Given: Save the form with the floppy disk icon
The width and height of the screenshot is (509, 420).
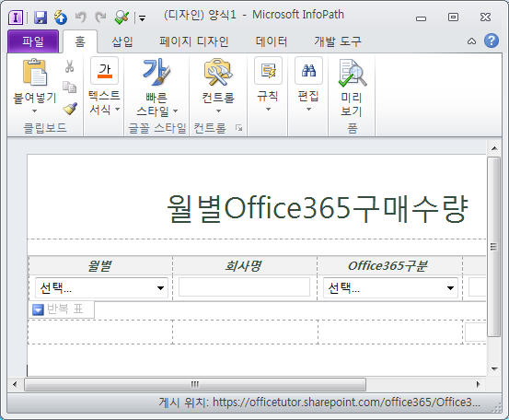Looking at the screenshot, I should (40, 17).
